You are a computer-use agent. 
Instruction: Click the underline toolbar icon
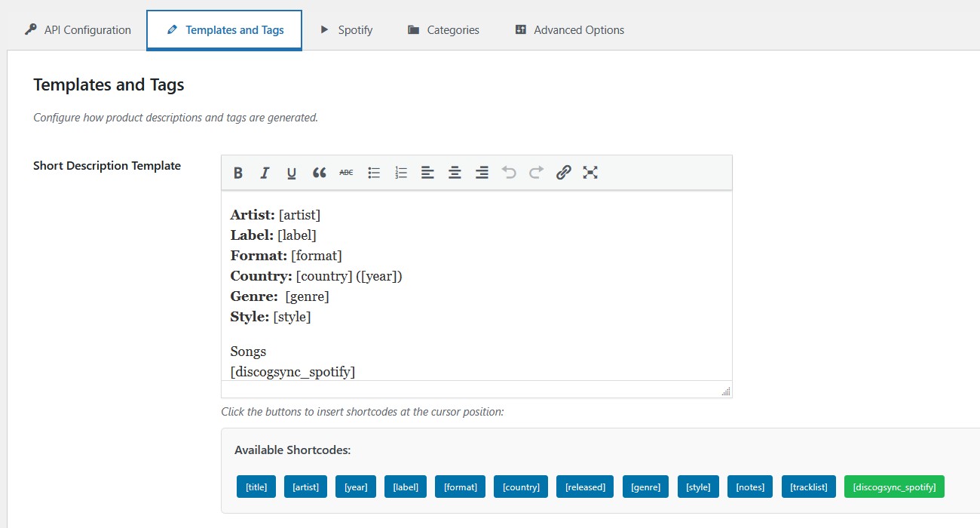292,173
